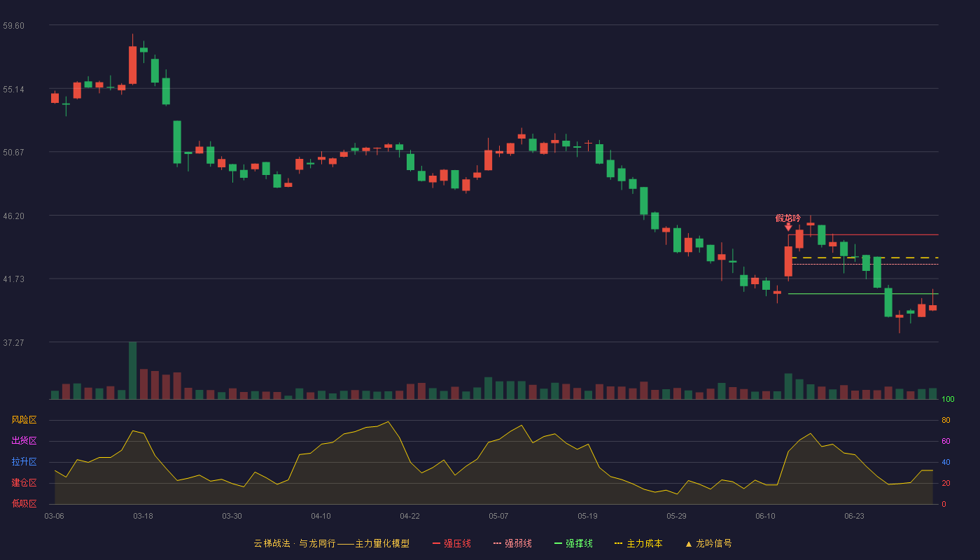Click the green support line near 06-23
This screenshot has width=980, height=560.
863,294
